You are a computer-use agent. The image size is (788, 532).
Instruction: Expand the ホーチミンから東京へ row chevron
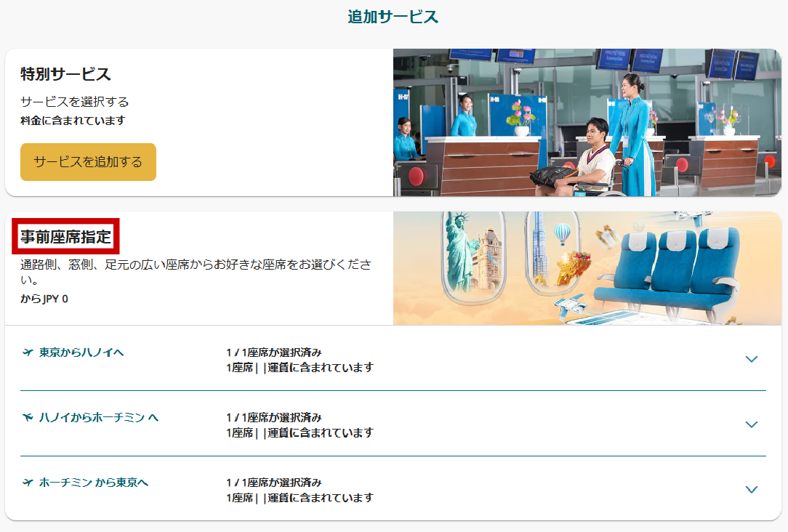tap(752, 489)
